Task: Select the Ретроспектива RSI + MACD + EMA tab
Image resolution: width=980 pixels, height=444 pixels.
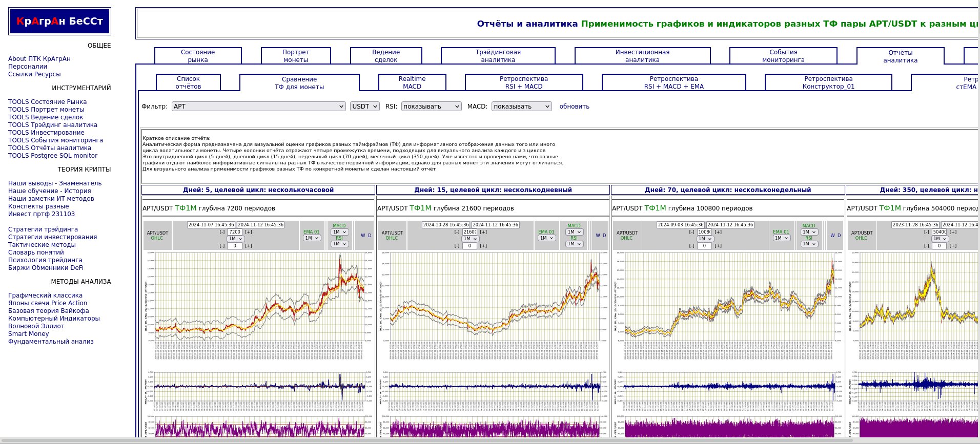Action: [673, 82]
